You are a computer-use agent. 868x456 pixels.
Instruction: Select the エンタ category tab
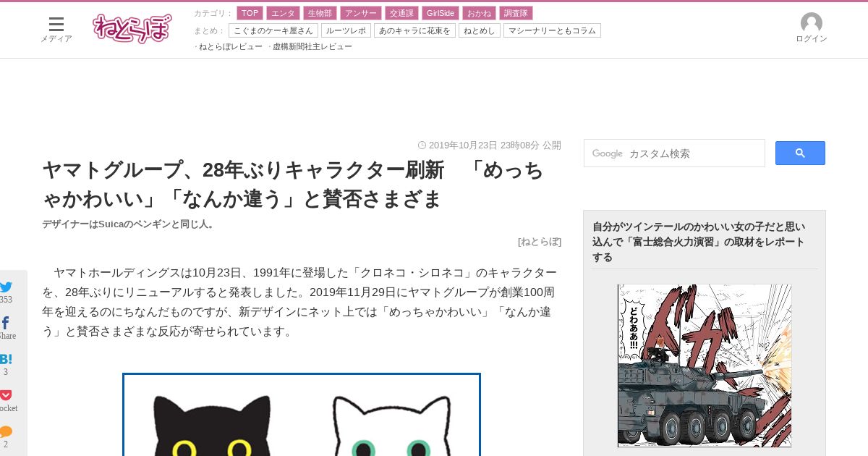click(283, 13)
